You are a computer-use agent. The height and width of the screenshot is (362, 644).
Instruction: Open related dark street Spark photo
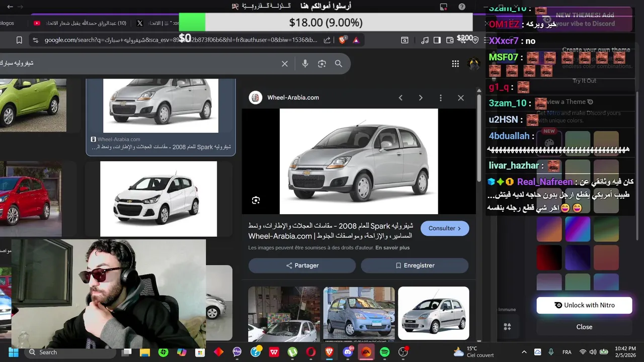[x=284, y=314]
